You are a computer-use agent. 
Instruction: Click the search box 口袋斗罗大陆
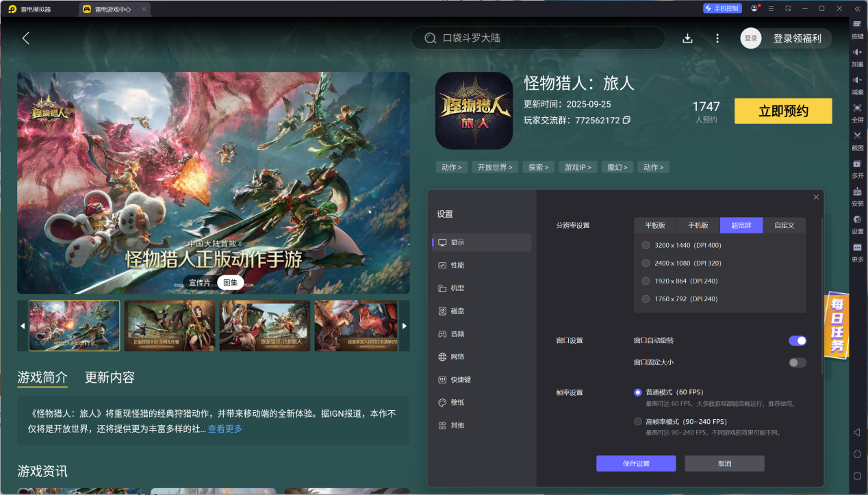[538, 38]
